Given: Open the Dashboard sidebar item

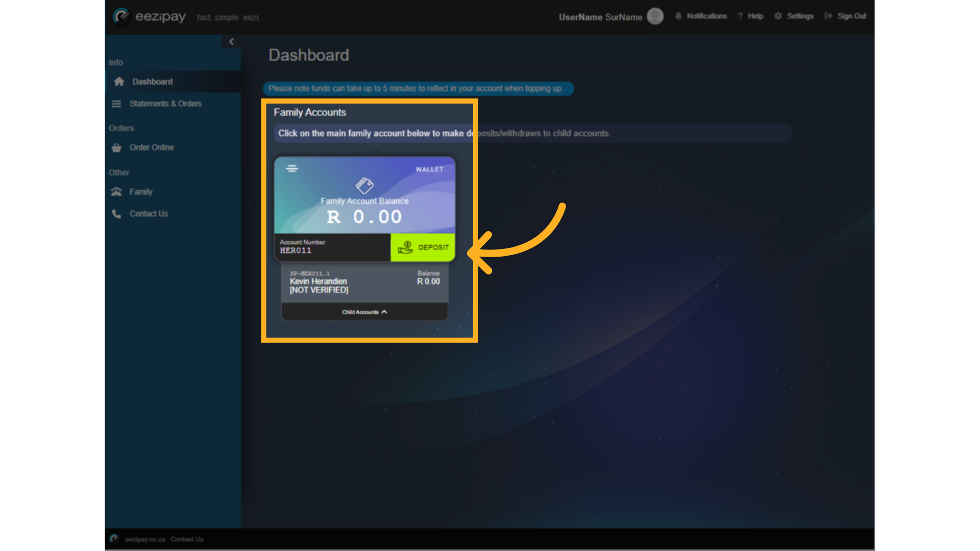Looking at the screenshot, I should coord(173,82).
